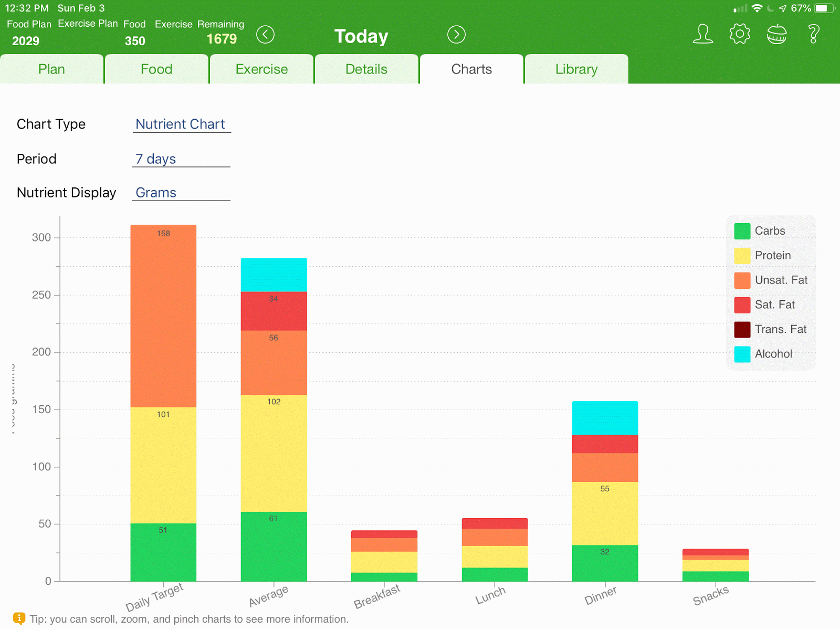The image size is (840, 630).
Task: Open the user profile icon
Action: click(702, 34)
